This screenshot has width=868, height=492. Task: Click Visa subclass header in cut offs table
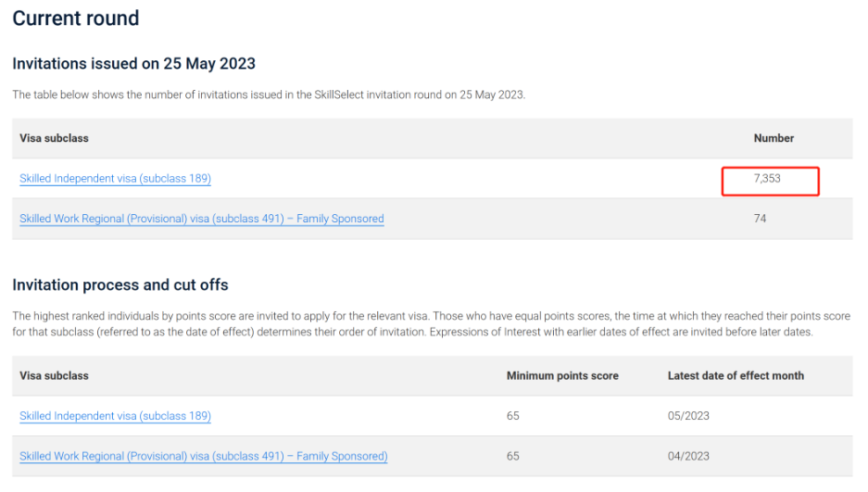pyautogui.click(x=54, y=376)
